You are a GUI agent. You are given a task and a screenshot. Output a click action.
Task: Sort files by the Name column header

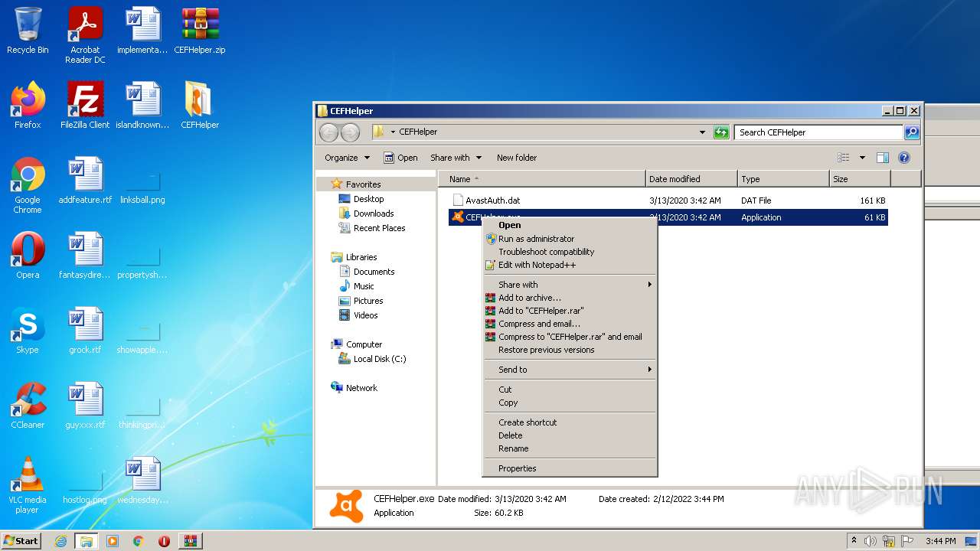tap(542, 179)
